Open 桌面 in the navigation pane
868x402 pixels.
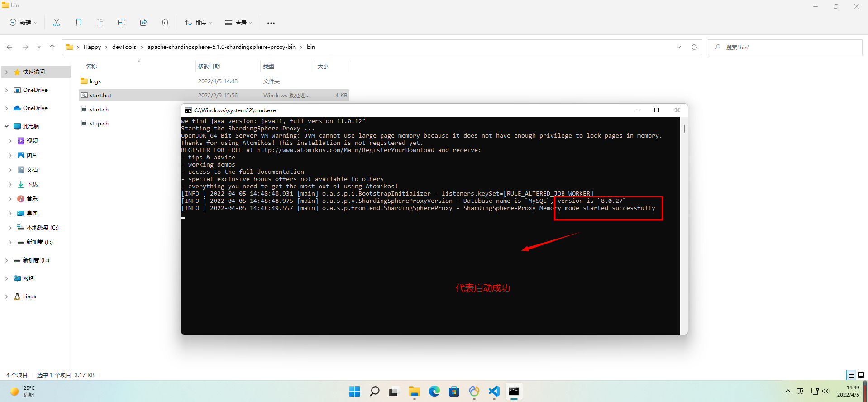[32, 213]
